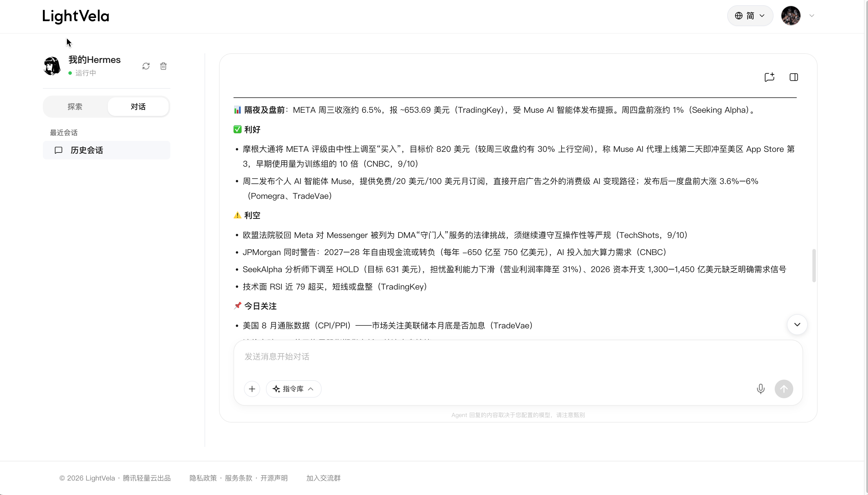Screen dimensions: 868x495
Task: Open the 历史会话 conversation
Action: pyautogui.click(x=106, y=150)
